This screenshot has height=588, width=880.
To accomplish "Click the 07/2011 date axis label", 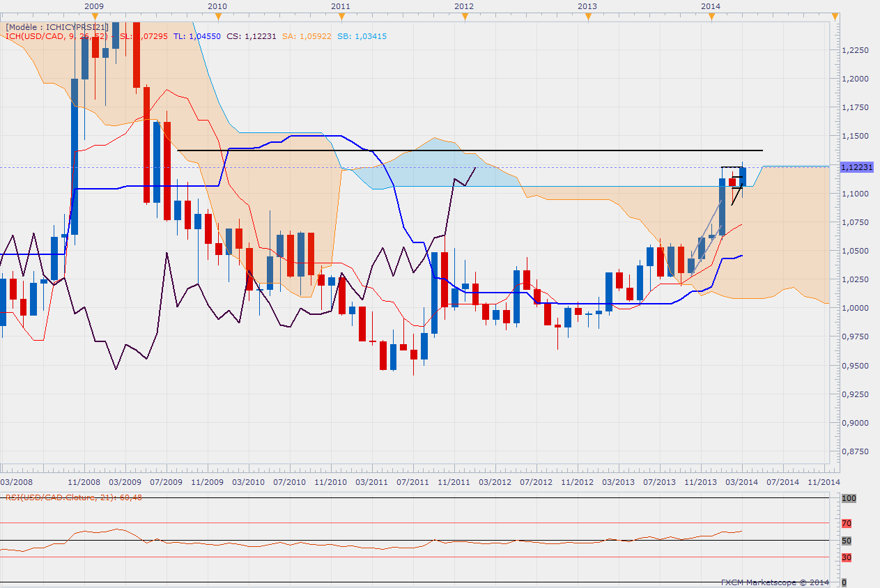I will click(x=413, y=482).
